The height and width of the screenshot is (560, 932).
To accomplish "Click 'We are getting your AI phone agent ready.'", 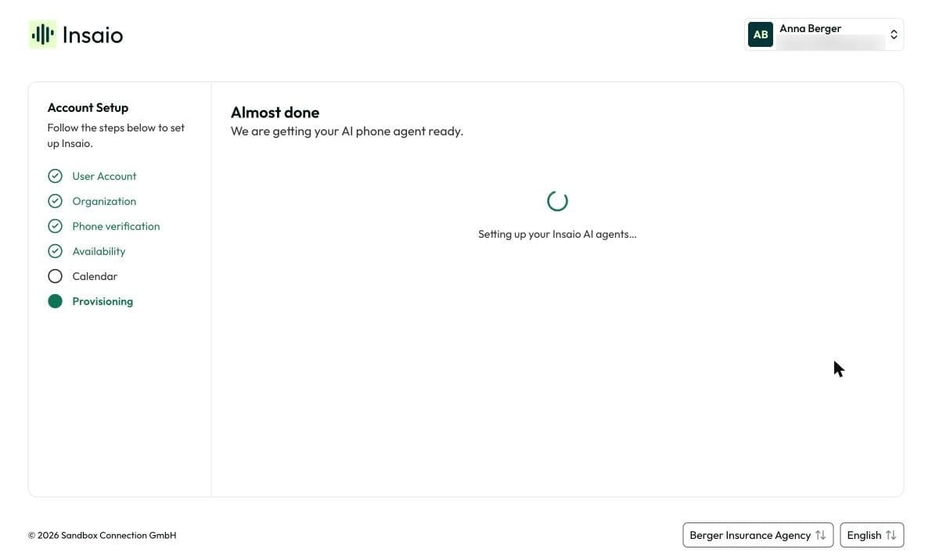I will (x=347, y=131).
